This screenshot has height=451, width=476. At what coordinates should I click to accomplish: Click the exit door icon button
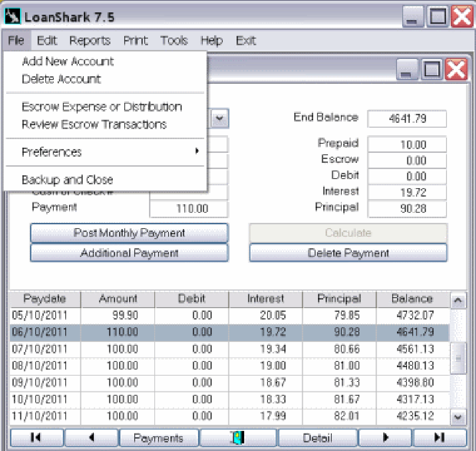click(x=238, y=438)
